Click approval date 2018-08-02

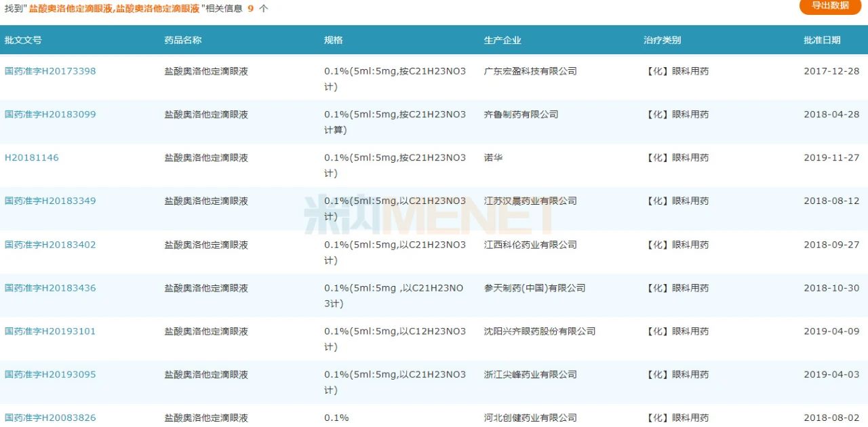coord(831,418)
